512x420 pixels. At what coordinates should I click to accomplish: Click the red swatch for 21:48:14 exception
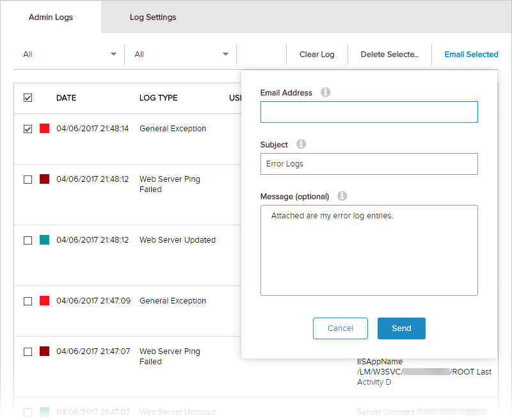[44, 128]
